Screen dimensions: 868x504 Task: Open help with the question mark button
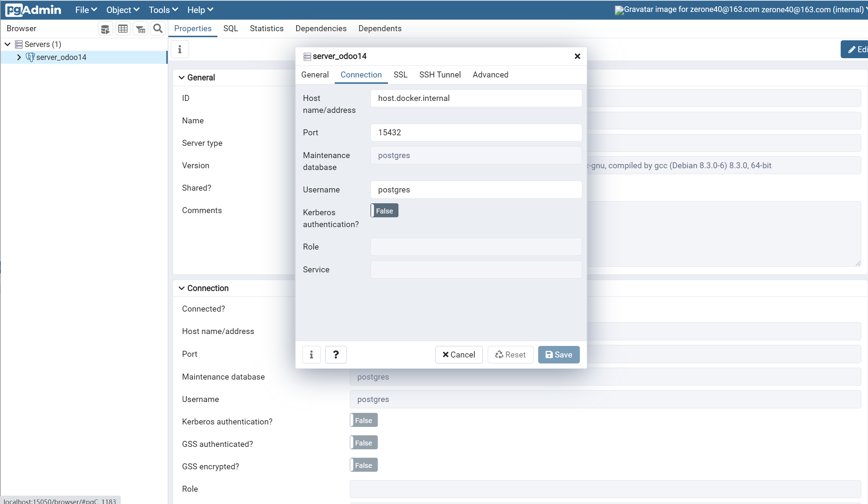(x=336, y=355)
